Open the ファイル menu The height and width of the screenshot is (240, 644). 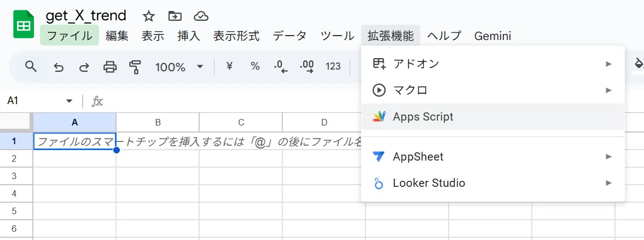[69, 35]
